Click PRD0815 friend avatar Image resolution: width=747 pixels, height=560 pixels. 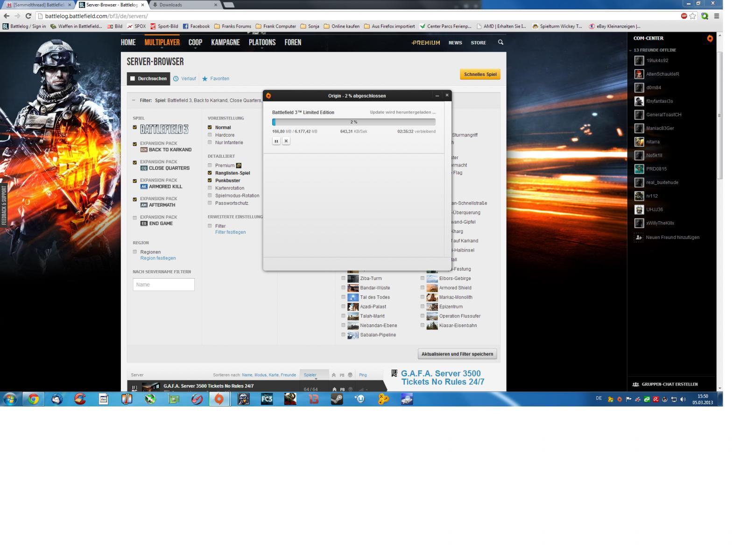click(x=639, y=169)
